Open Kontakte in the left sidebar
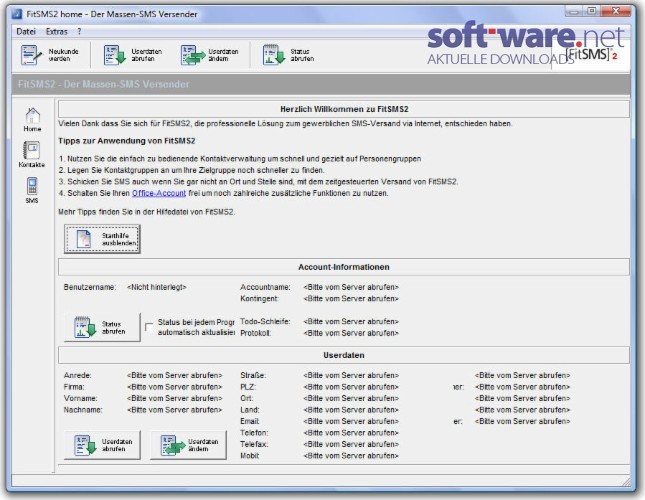The height and width of the screenshot is (500, 645). pos(32,155)
